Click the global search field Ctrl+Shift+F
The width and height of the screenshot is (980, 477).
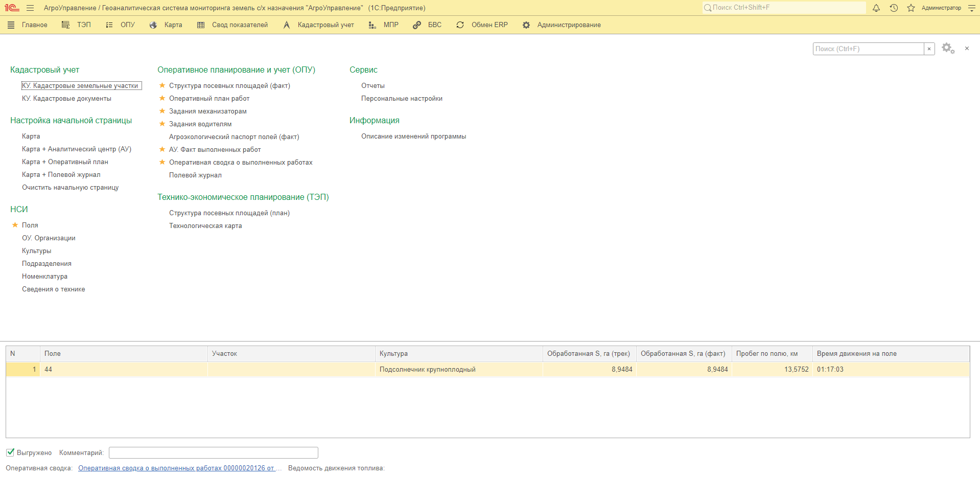784,8
